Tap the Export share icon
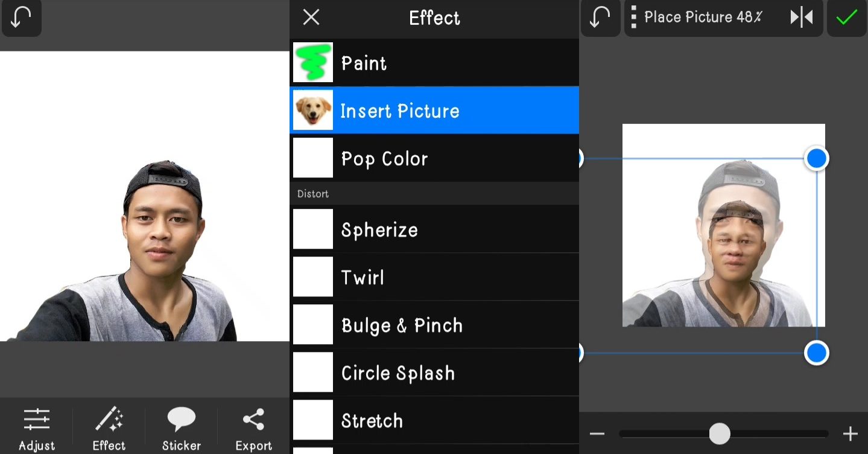The width and height of the screenshot is (868, 454). tap(253, 429)
